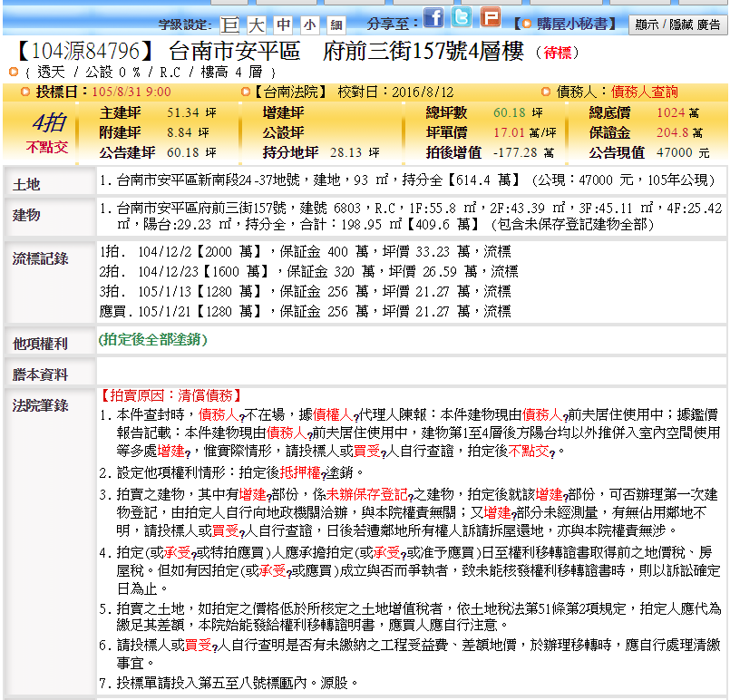The image size is (730, 700).
Task: Open the 債務人查詢 link
Action: [x=645, y=92]
